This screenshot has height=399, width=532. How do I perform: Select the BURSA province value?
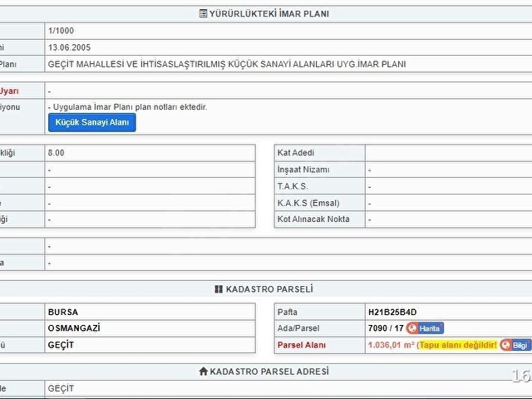coord(63,313)
